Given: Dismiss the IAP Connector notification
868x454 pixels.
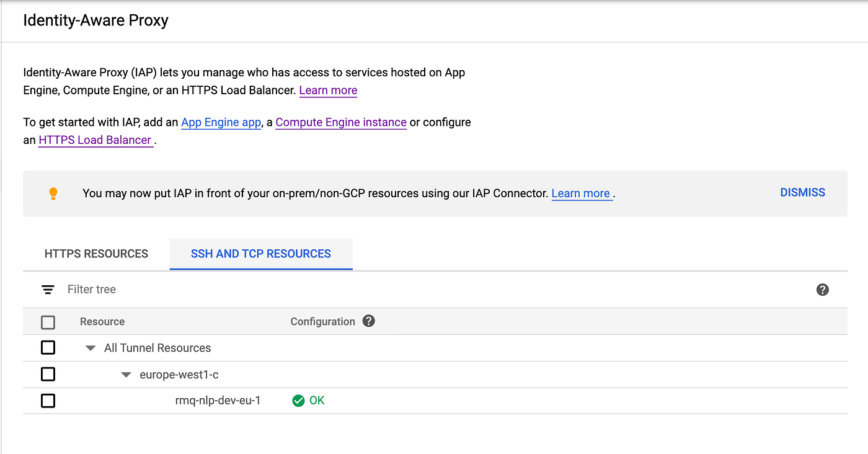Looking at the screenshot, I should pyautogui.click(x=802, y=192).
